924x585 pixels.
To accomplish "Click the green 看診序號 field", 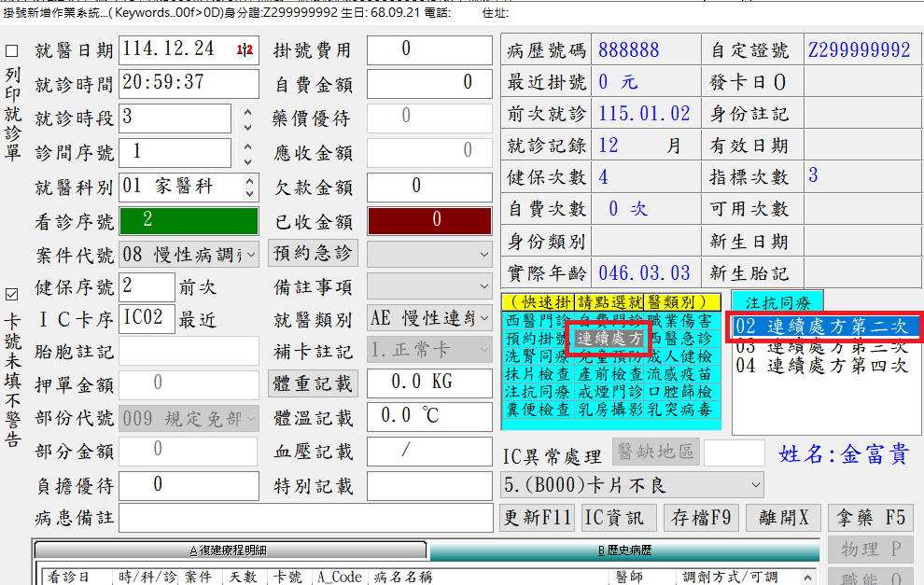I will point(189,220).
